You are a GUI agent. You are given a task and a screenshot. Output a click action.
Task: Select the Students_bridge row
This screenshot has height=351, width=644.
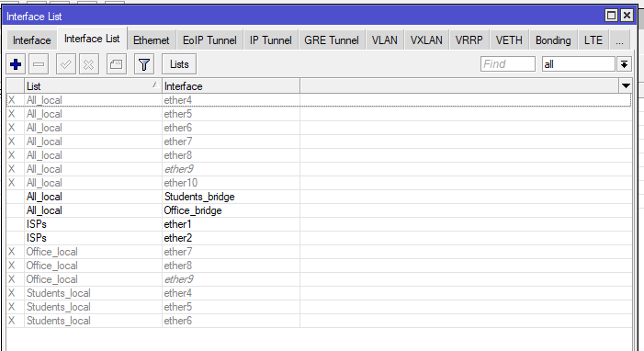pyautogui.click(x=319, y=197)
